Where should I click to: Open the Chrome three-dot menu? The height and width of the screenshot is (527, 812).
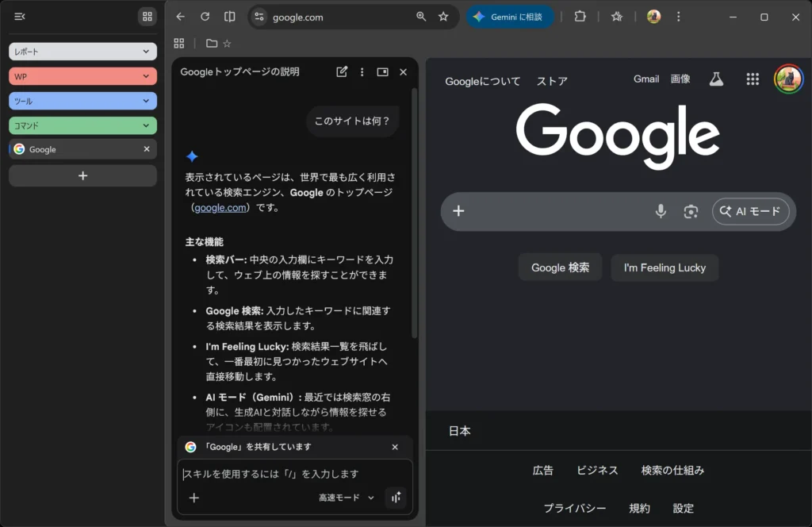tap(679, 17)
